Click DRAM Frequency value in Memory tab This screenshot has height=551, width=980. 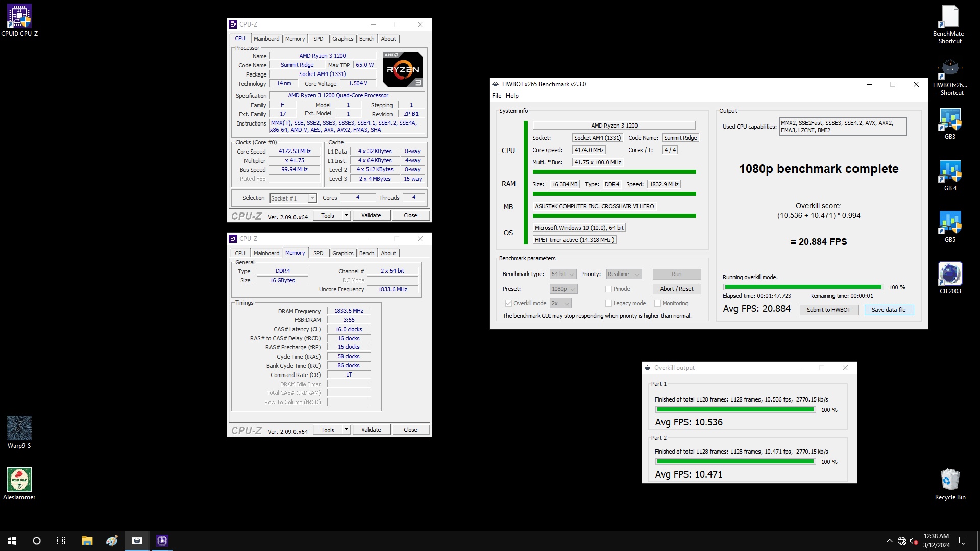(349, 311)
